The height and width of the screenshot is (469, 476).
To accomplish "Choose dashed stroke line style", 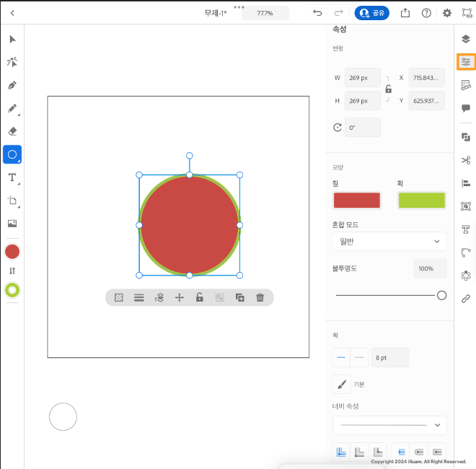I will [x=359, y=357].
